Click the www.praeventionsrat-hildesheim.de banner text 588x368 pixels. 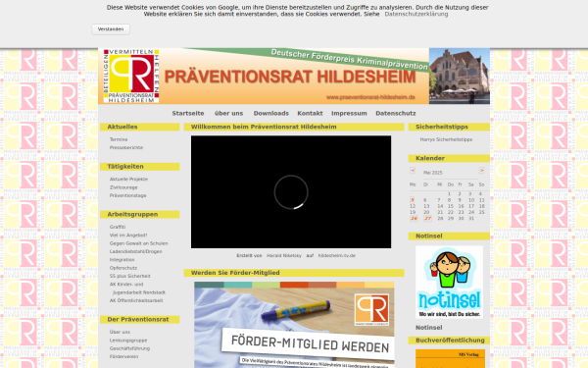pos(370,97)
